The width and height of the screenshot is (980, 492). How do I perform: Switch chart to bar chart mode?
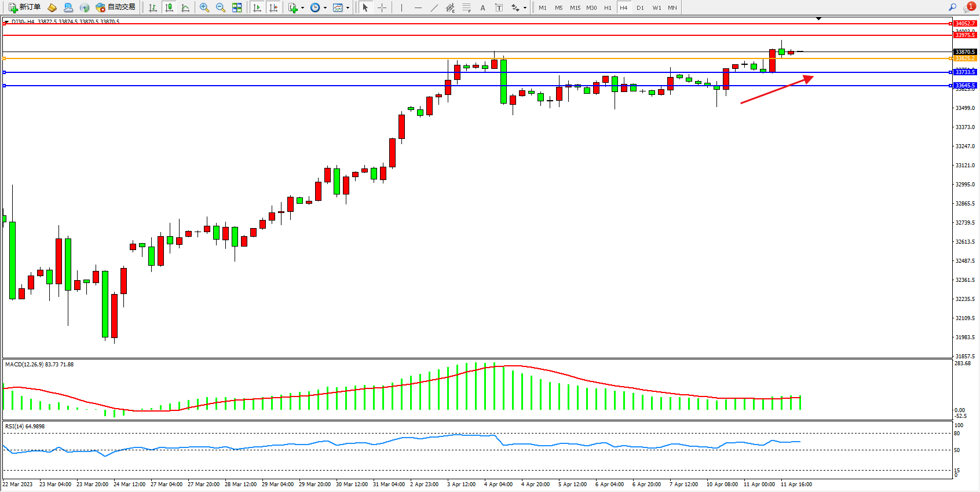pyautogui.click(x=153, y=8)
